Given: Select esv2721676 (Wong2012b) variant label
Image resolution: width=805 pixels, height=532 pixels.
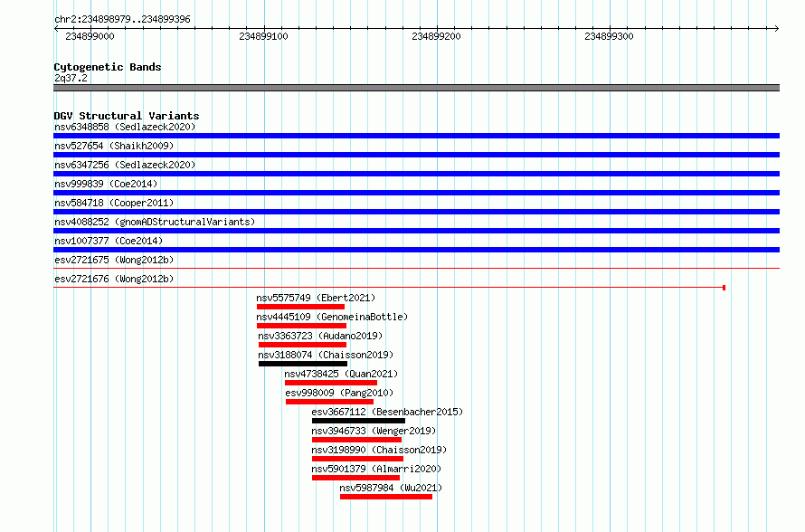Looking at the screenshot, I should 114,279.
